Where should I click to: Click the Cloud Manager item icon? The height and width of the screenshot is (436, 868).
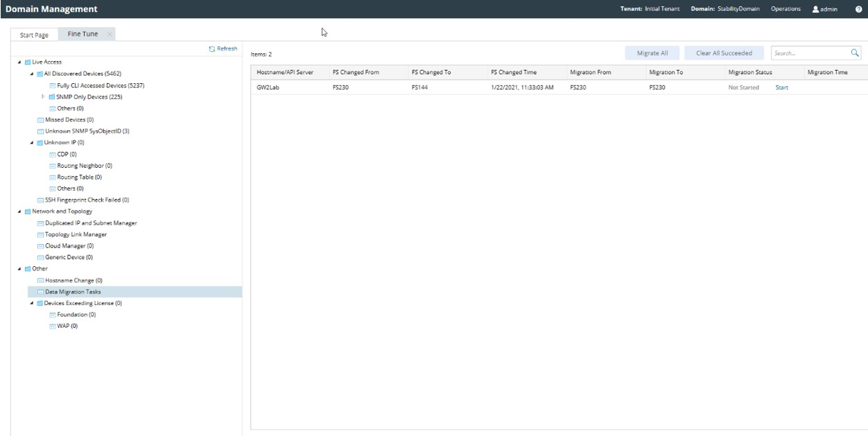coord(40,246)
